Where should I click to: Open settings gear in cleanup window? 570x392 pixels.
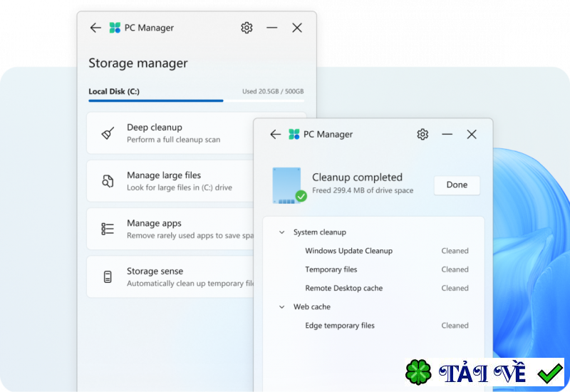[423, 134]
